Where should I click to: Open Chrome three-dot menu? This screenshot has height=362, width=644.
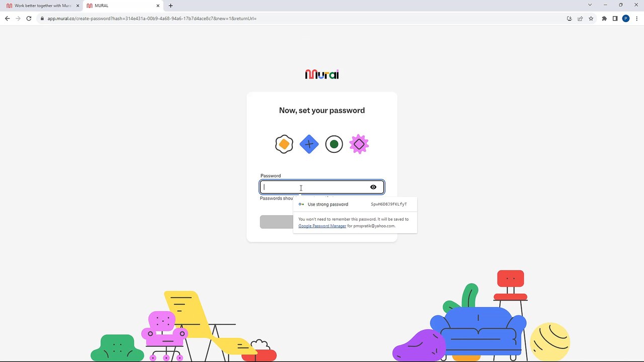click(636, 19)
